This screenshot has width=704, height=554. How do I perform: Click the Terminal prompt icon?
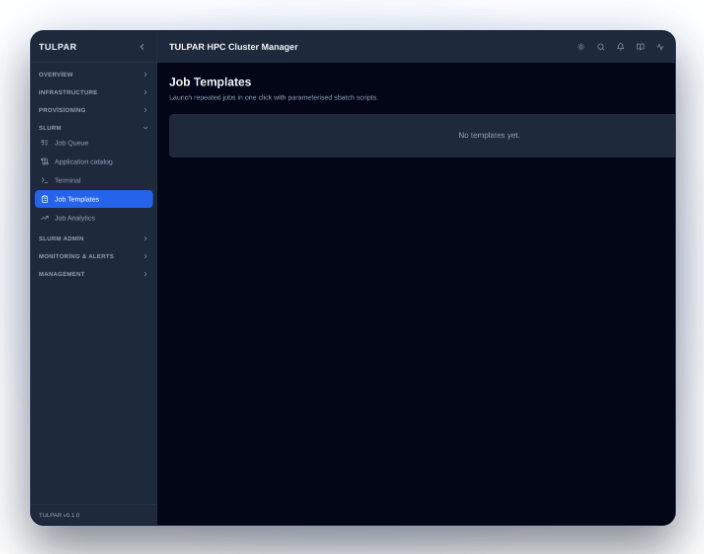[x=44, y=180]
